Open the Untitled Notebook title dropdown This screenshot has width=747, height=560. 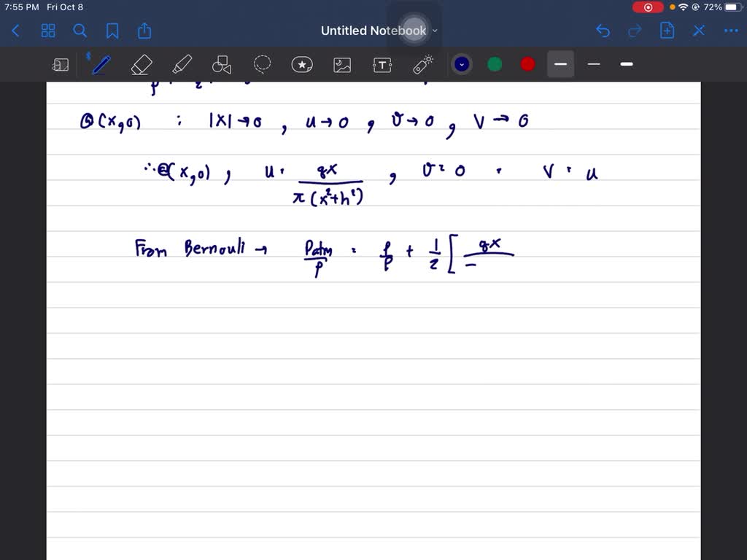435,31
